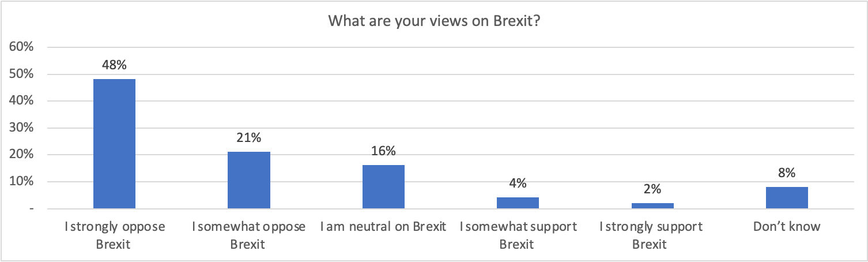Select the 'I somewhat oppose Brexit' bar
This screenshot has width=868, height=262.
tap(249, 180)
